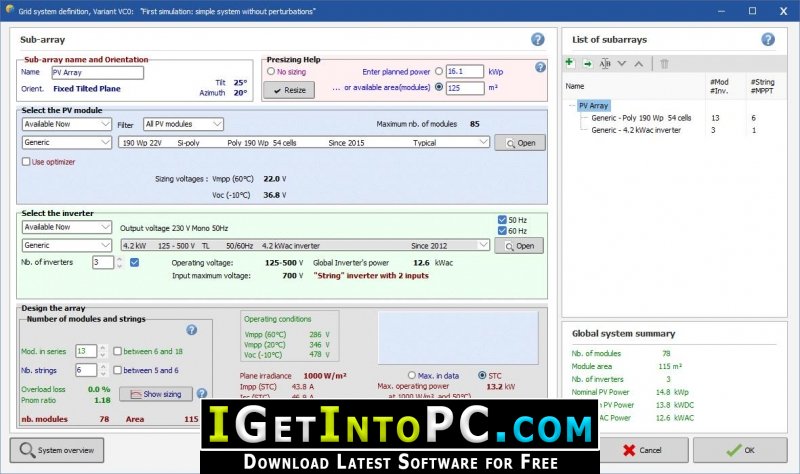Open inverter details with Open button

(519, 246)
